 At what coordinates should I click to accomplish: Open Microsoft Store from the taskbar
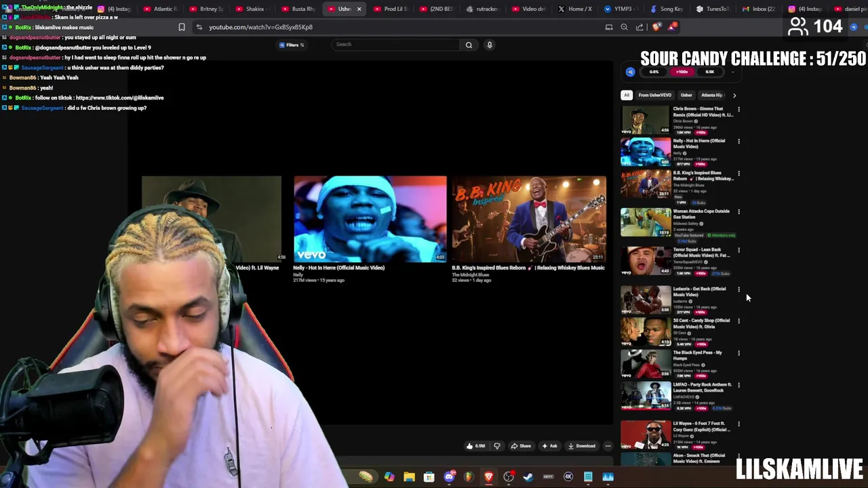(429, 477)
